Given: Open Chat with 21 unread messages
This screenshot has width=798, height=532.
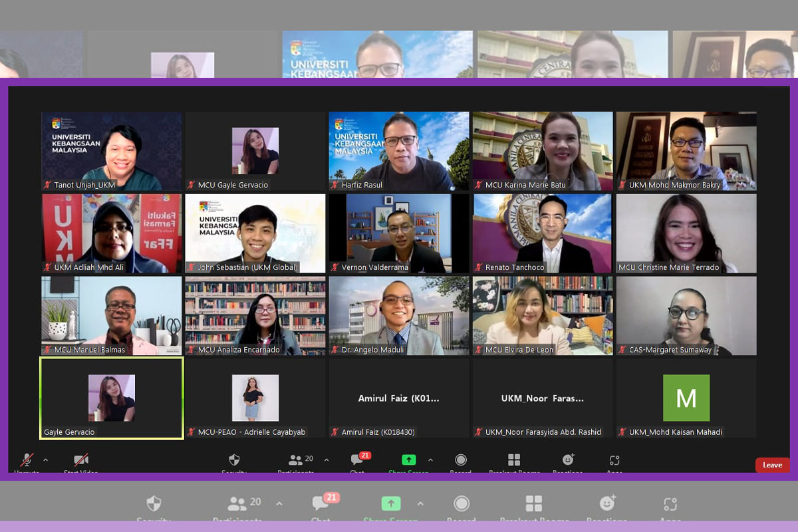Looking at the screenshot, I should (x=357, y=460).
